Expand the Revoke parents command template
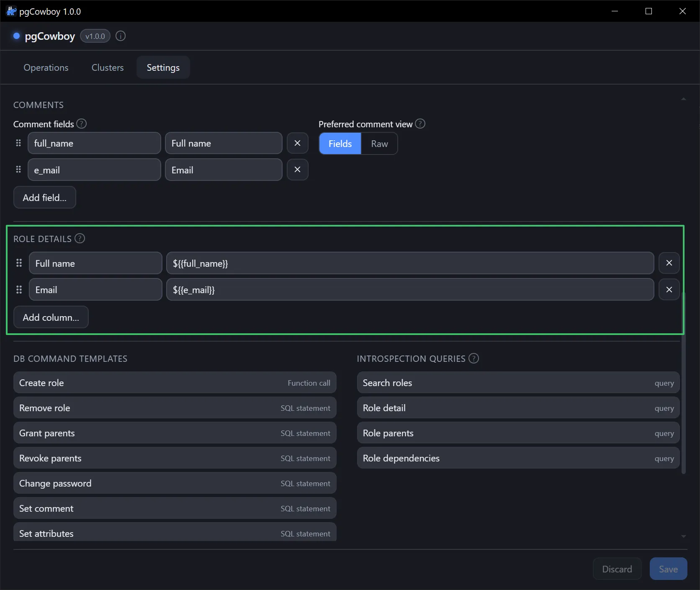The image size is (700, 590). coord(175,458)
